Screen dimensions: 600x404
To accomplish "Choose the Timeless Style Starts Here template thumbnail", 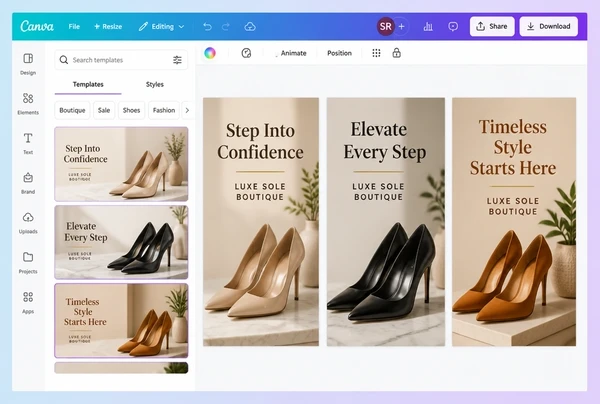I will coord(121,321).
